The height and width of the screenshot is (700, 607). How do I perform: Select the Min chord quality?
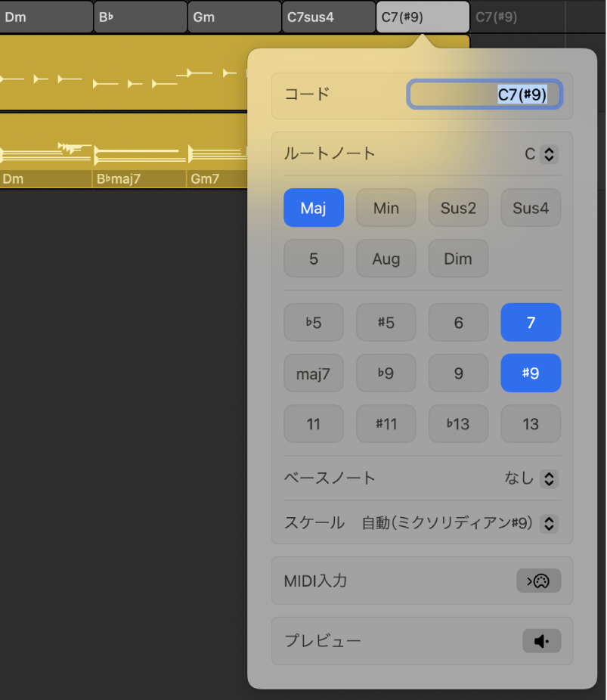[x=386, y=207]
